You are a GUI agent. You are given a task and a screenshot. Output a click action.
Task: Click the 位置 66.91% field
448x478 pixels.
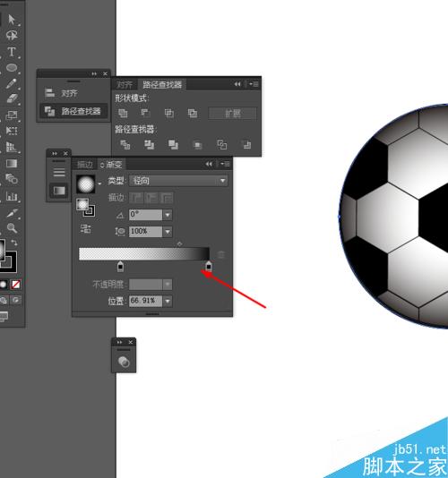[146, 301]
